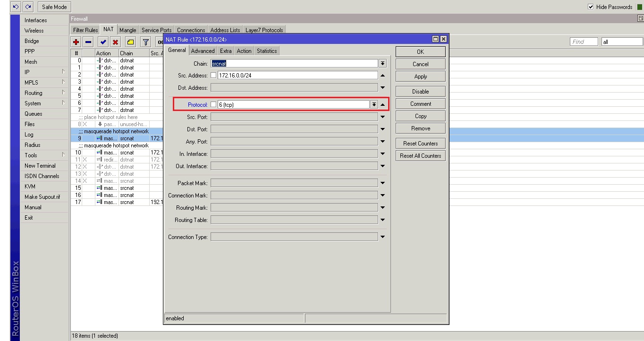Tick the Protocol invert checkbox
The width and height of the screenshot is (644, 341).
pyautogui.click(x=213, y=104)
